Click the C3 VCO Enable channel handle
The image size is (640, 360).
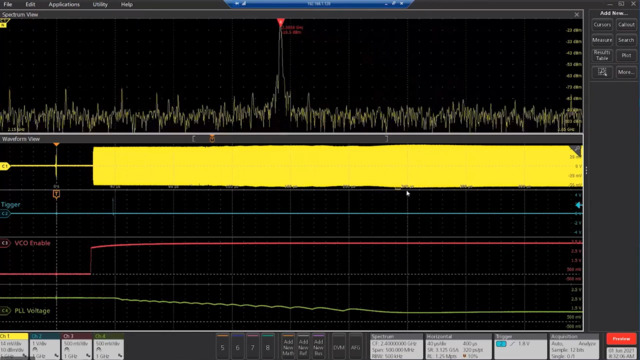coord(5,243)
